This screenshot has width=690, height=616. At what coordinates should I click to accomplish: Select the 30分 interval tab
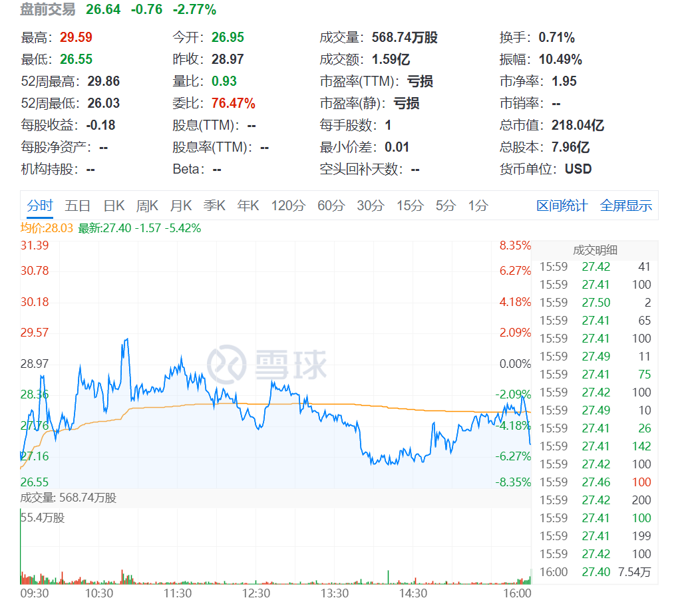370,206
